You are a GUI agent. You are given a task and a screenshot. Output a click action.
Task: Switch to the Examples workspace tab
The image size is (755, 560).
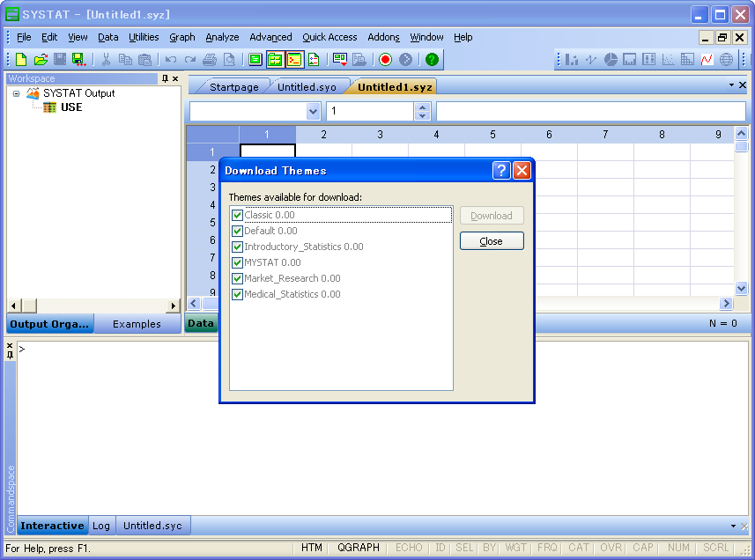pos(137,324)
